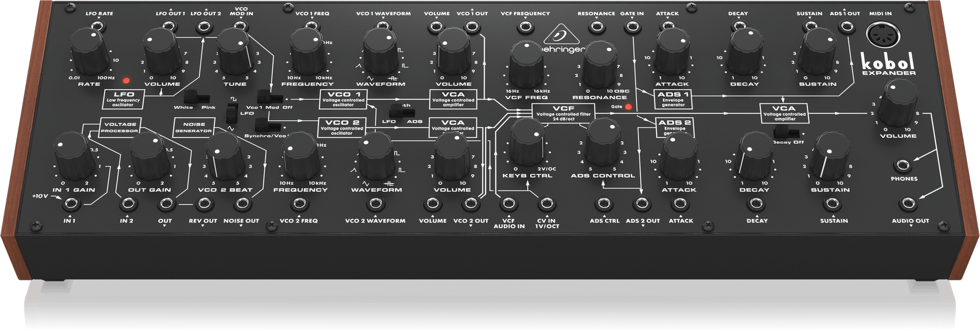Click the LFO RATE patch jack
The image size is (980, 332).
pos(97,26)
